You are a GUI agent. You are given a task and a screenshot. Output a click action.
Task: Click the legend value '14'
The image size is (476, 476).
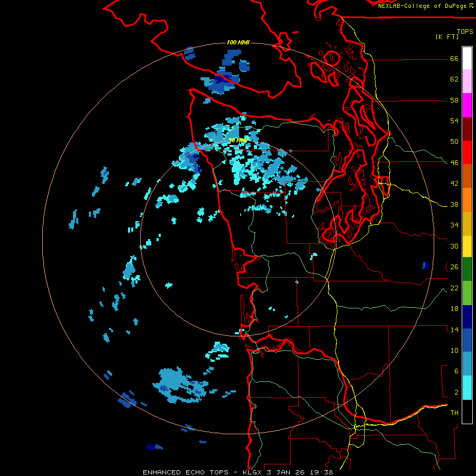[454, 329]
